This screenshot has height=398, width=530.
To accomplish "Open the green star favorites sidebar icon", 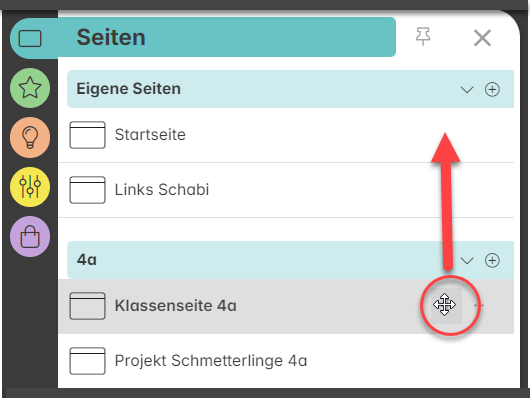I will click(x=30, y=88).
